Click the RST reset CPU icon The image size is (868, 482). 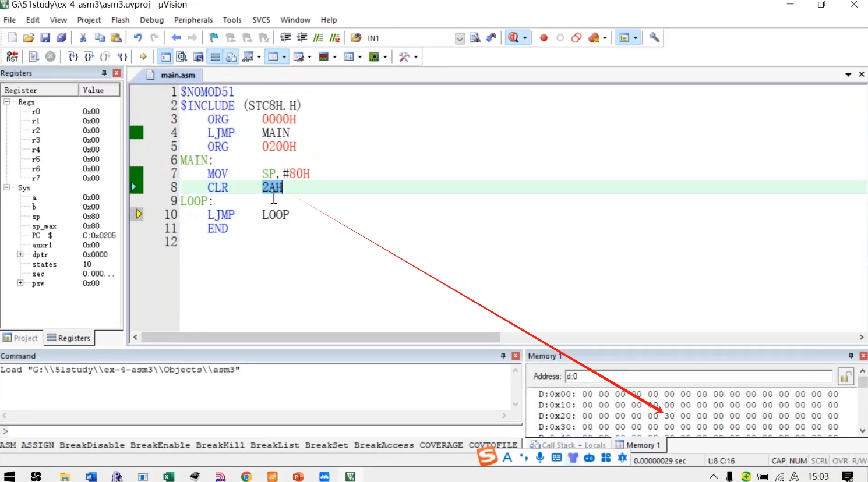pos(12,56)
